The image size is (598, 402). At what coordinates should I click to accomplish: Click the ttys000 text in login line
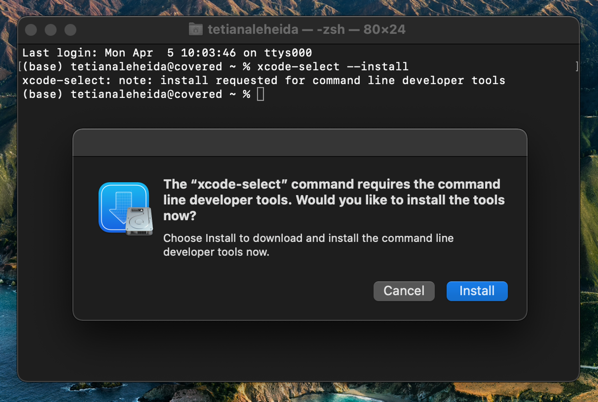tap(288, 53)
